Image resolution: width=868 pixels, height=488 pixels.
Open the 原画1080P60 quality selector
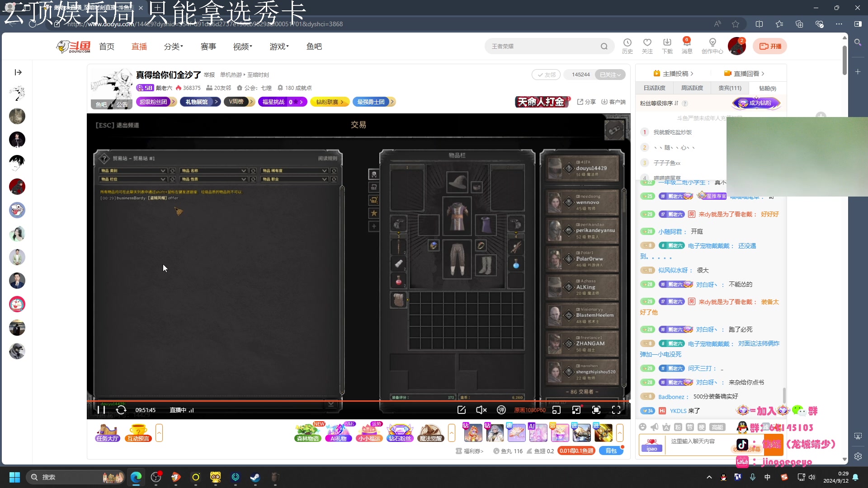click(x=530, y=410)
